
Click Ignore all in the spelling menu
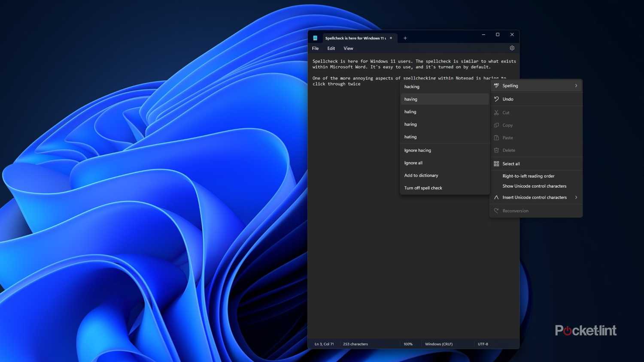pyautogui.click(x=413, y=163)
